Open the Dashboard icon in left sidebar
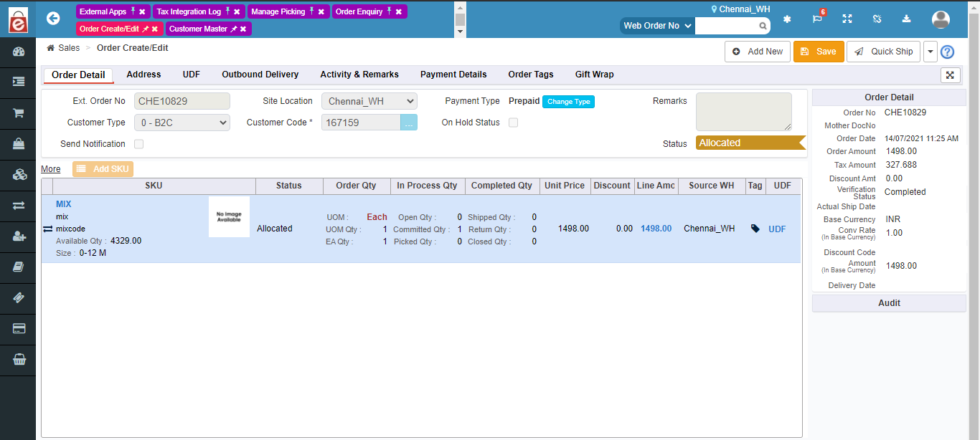The width and height of the screenshot is (980, 440). point(17,52)
